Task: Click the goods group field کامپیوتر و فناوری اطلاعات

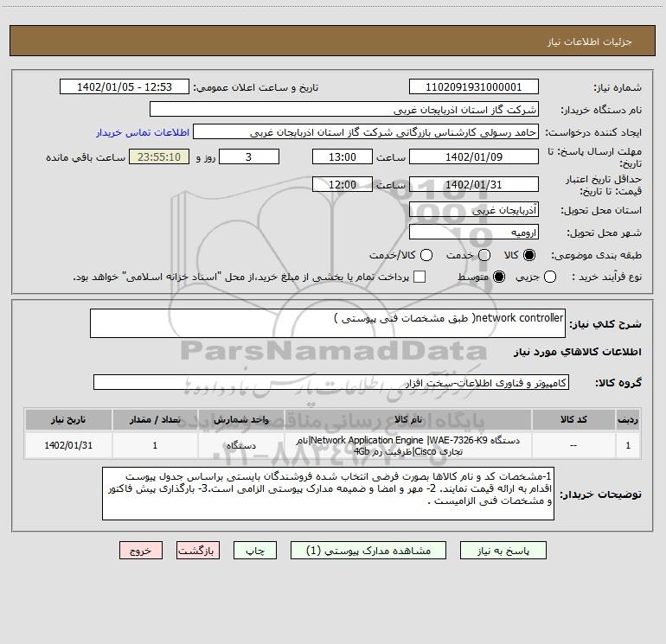Action: pos(331,382)
